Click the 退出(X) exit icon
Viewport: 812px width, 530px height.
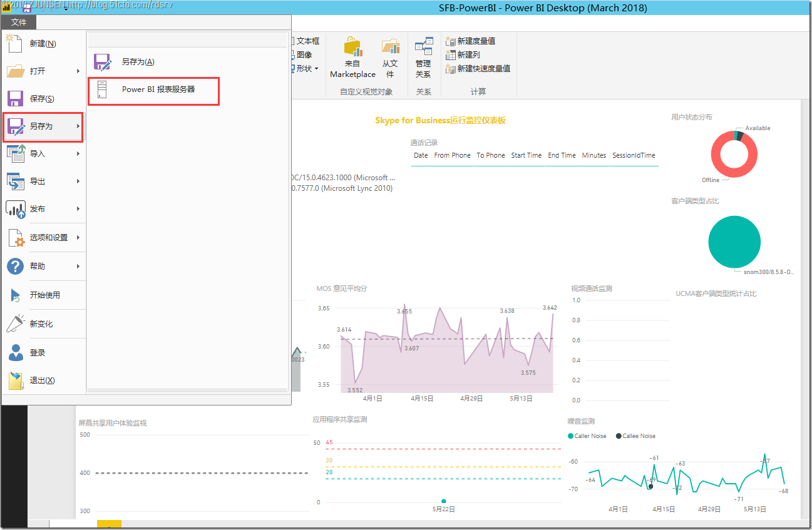pos(15,380)
